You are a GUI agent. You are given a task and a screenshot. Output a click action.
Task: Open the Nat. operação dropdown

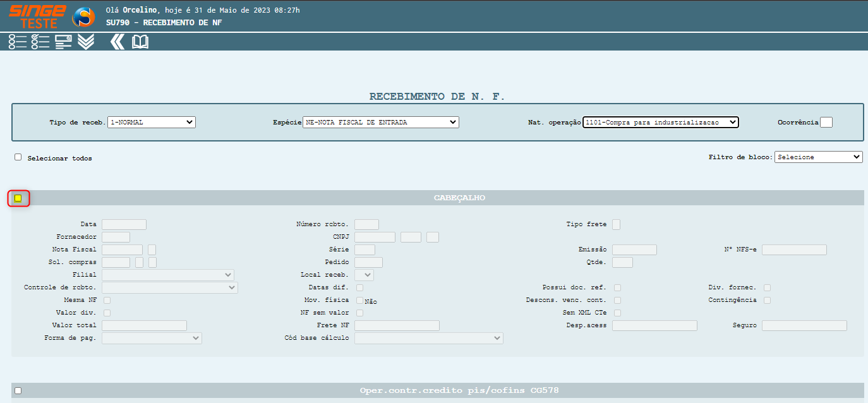661,122
